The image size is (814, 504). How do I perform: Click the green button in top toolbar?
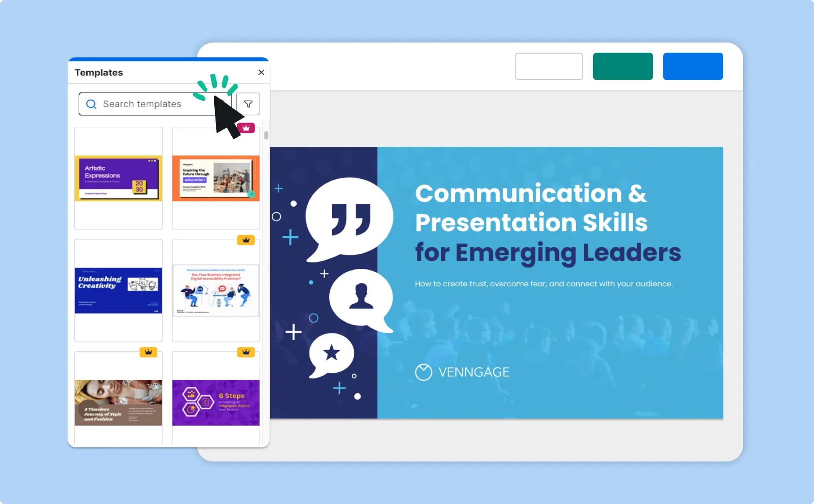pyautogui.click(x=622, y=67)
